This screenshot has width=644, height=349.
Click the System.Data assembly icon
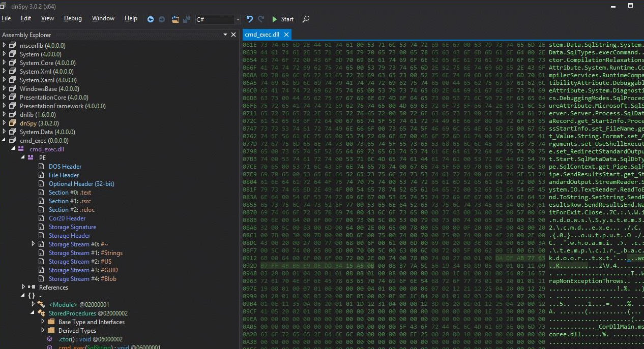(13, 132)
